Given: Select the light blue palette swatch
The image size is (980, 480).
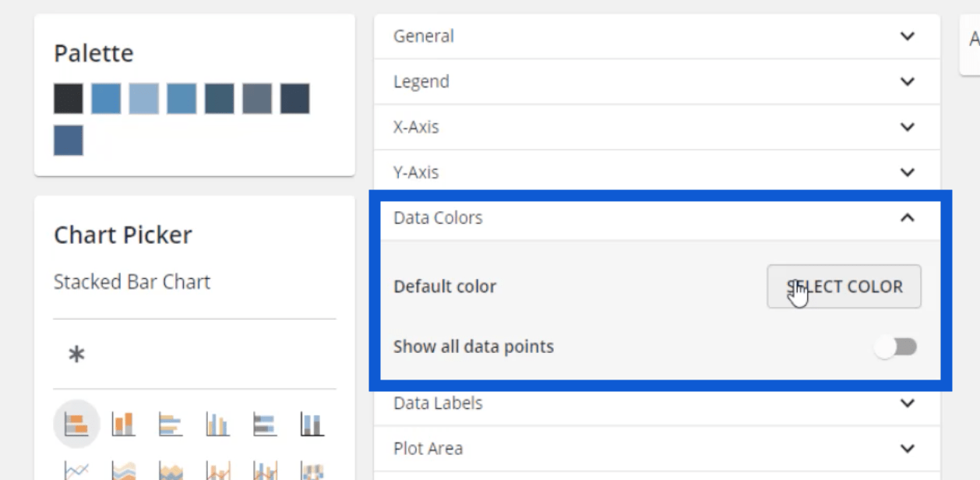Looking at the screenshot, I should (144, 99).
